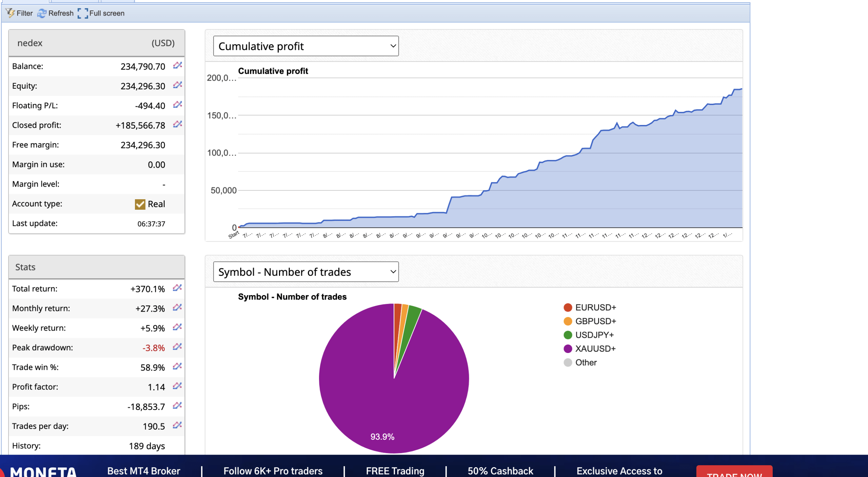The height and width of the screenshot is (477, 868).
Task: Open the Cumulative profit dropdown
Action: 305,46
